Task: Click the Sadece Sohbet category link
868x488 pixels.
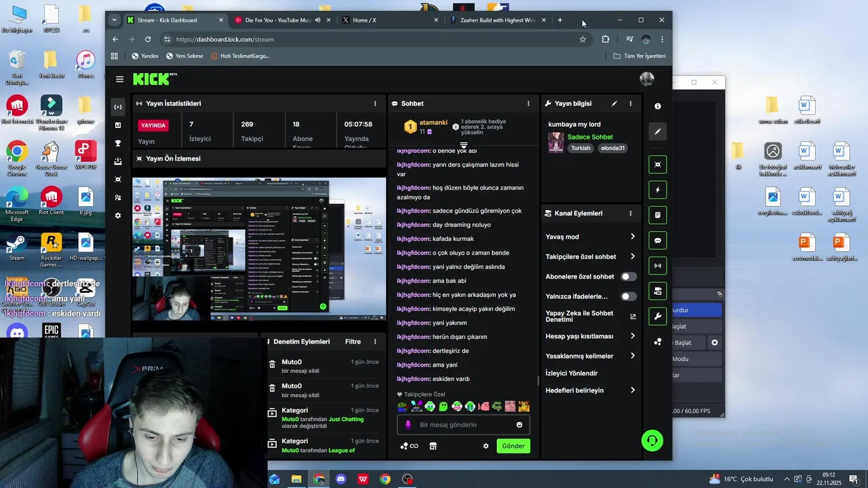Action: coord(590,137)
